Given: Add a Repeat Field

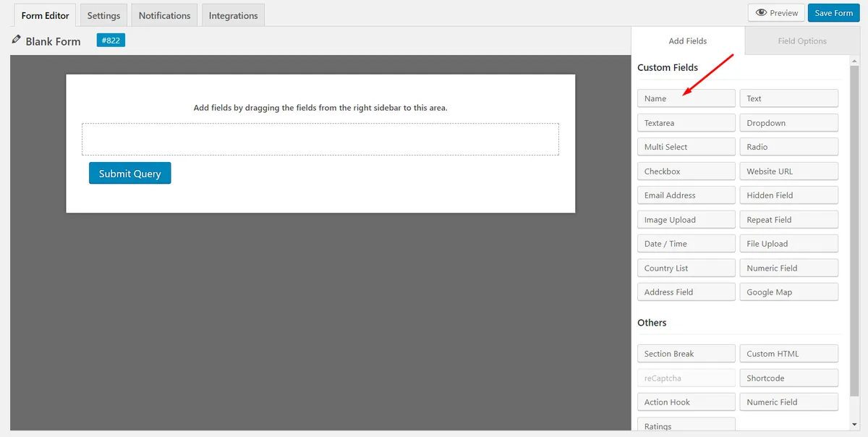Looking at the screenshot, I should pyautogui.click(x=788, y=220).
